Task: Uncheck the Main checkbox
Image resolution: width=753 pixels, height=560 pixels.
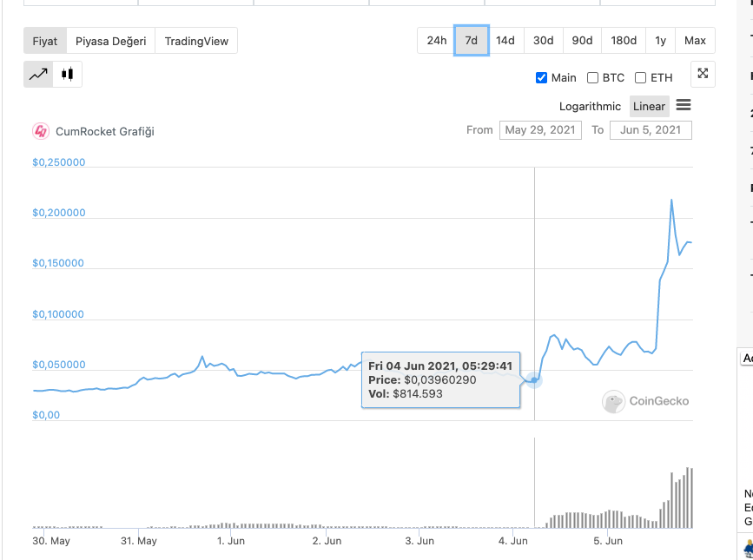Action: point(542,77)
